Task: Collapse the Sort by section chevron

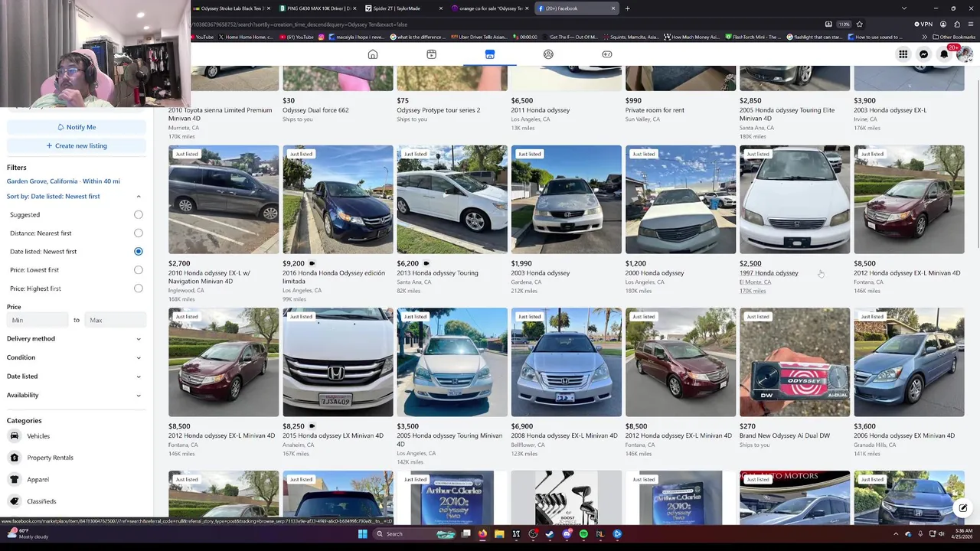Action: coord(139,197)
